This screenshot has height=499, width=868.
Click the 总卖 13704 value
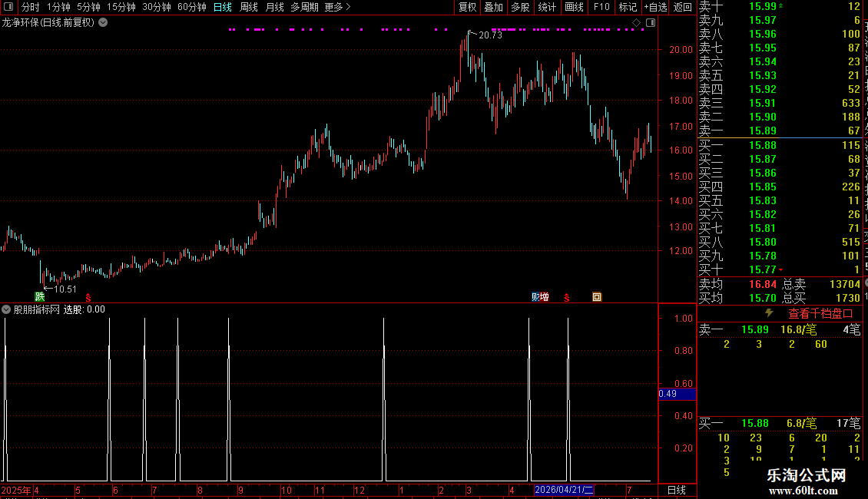click(x=845, y=284)
